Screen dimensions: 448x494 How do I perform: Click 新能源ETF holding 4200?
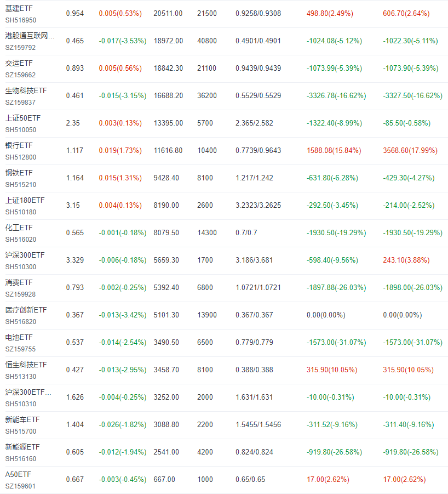(x=205, y=452)
